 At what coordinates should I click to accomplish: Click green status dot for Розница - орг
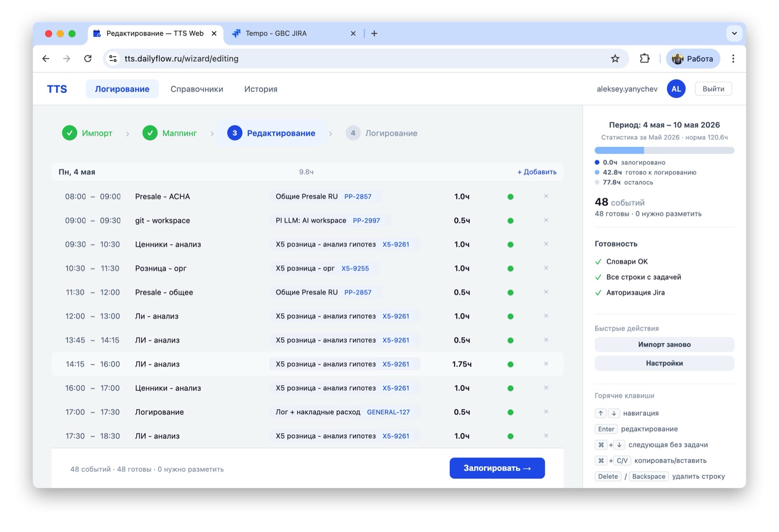pos(510,268)
